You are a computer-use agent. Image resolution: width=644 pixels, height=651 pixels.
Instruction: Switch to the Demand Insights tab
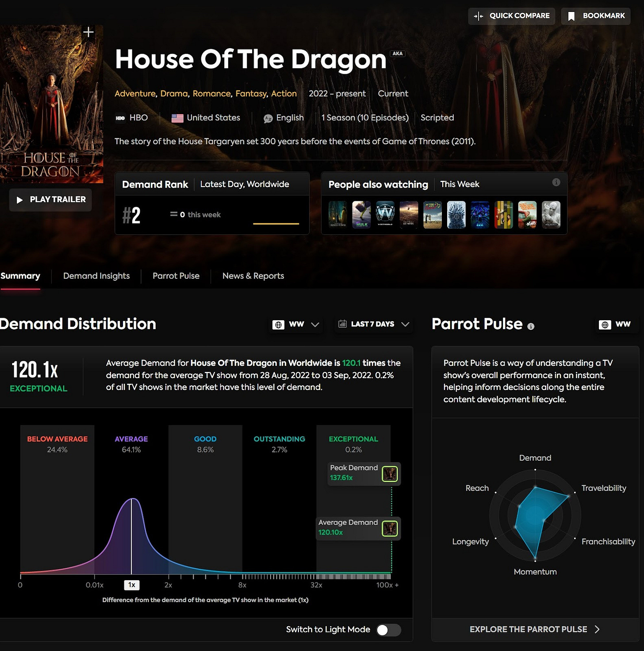click(96, 276)
